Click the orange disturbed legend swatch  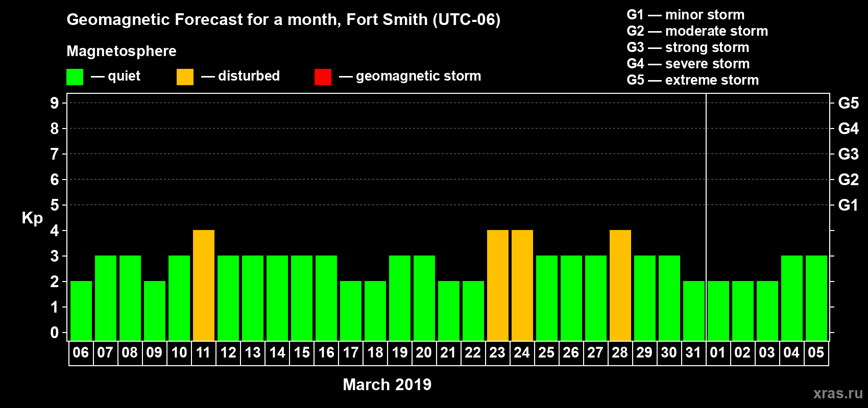pyautogui.click(x=185, y=77)
